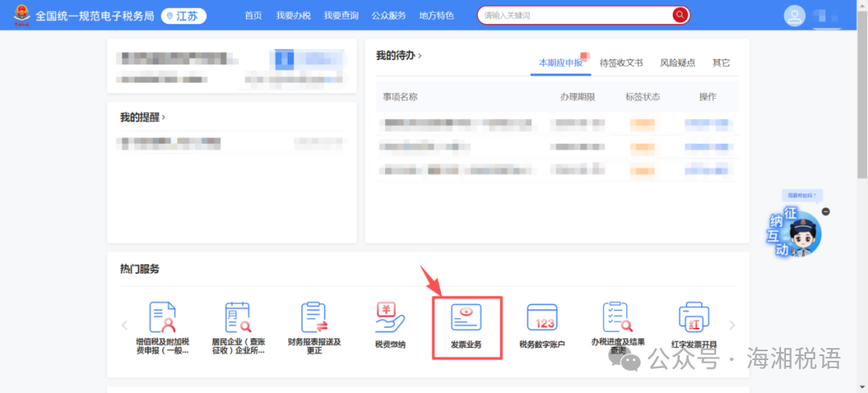Image resolution: width=868 pixels, height=393 pixels.
Task: Click the 全国统一规范电子税务局 title
Action: pos(95,15)
